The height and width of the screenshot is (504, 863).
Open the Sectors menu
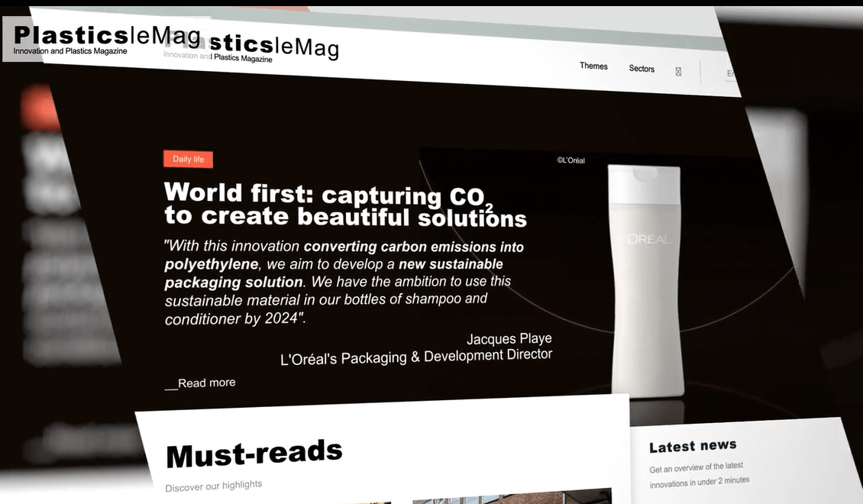pos(641,69)
